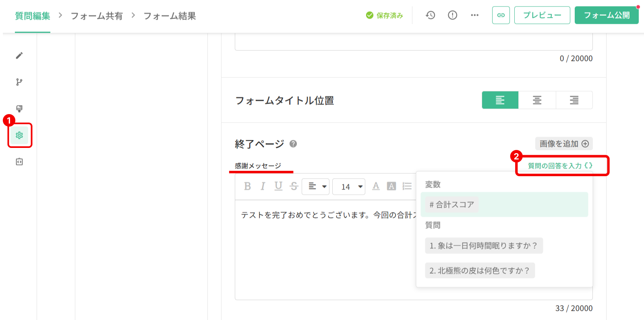Click the 0 / 20000 character count

pyautogui.click(x=576, y=58)
